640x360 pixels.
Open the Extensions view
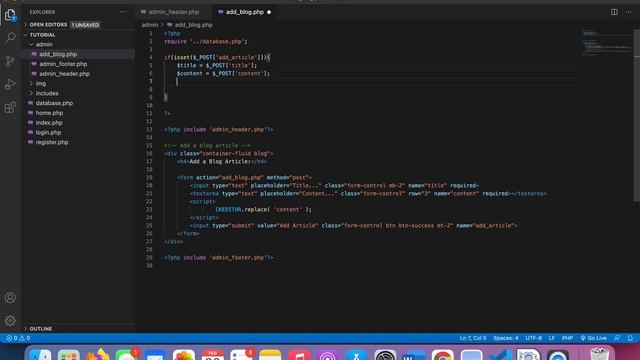click(10, 107)
